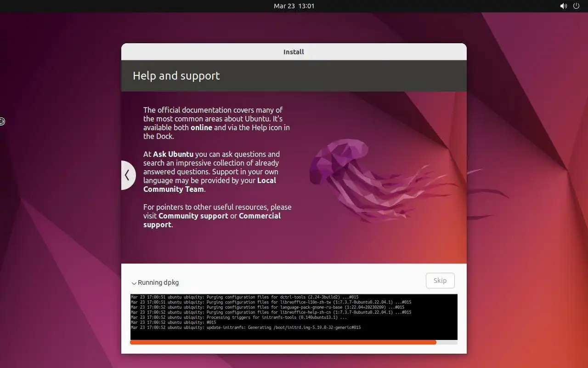Click the Install window title bar
Screen dimensions: 588x368
coord(294,52)
